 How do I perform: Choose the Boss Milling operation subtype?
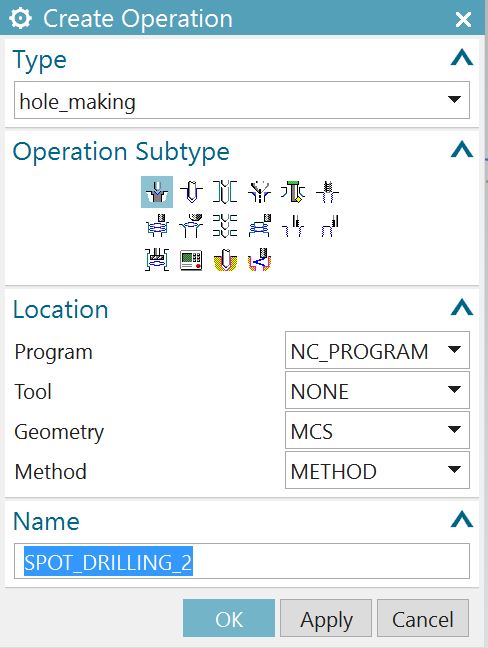(259, 226)
